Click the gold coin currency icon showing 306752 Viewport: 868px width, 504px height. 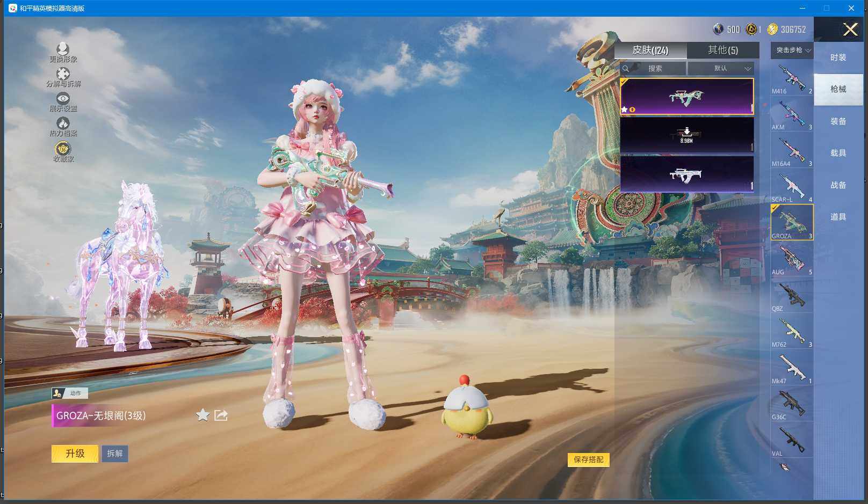(772, 29)
